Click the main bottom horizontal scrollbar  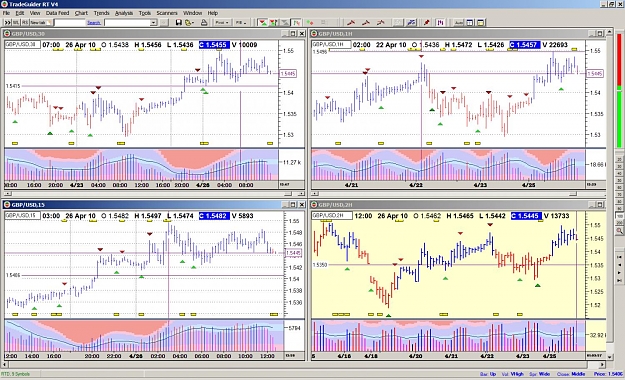[x=304, y=364]
